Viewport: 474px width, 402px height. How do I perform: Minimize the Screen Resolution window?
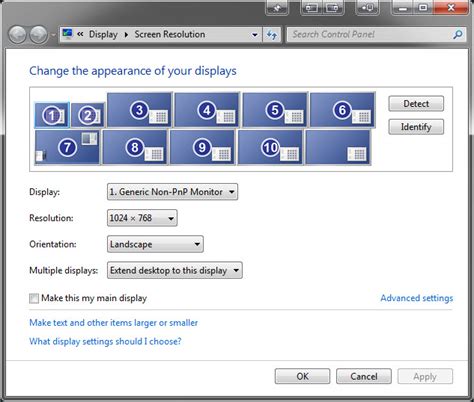click(x=403, y=7)
